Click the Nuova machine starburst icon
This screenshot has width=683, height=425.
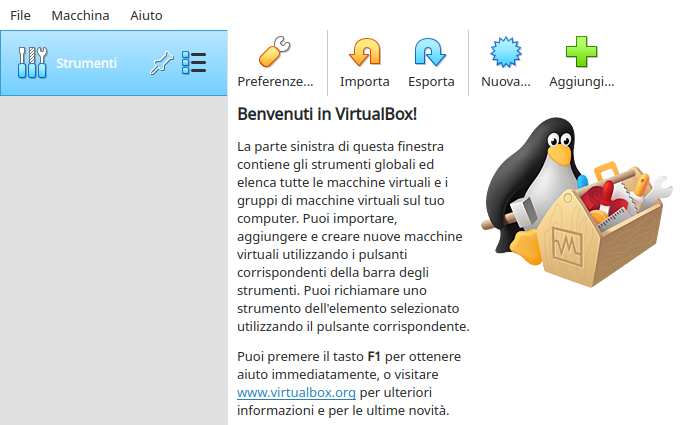point(506,52)
